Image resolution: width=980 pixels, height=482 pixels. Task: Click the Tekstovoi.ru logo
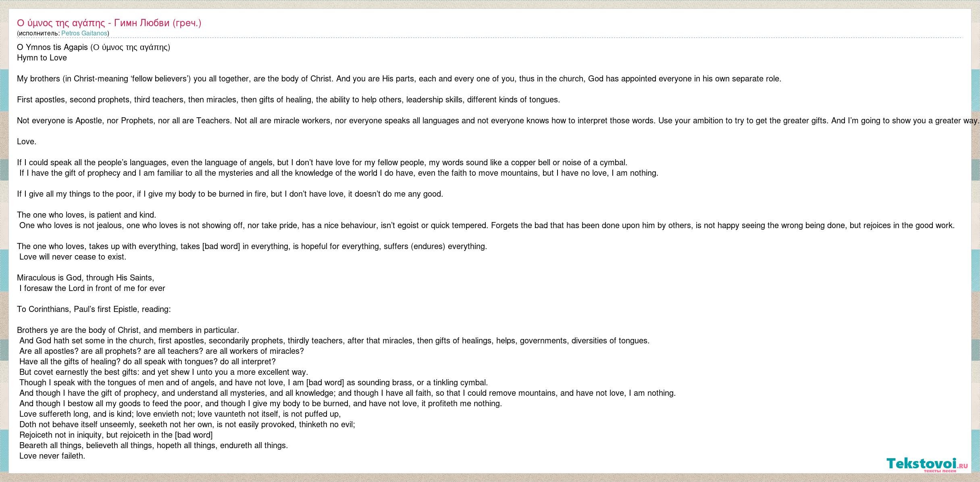point(926,464)
